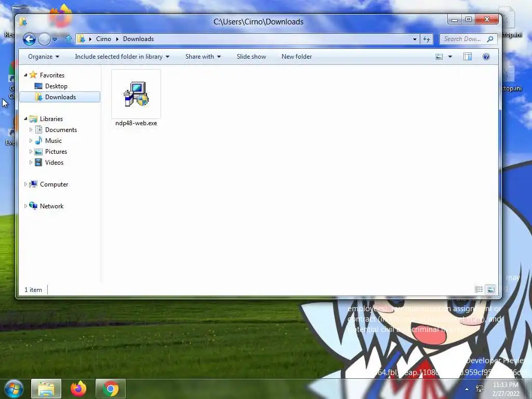
Task: Create a New folder
Action: (x=297, y=57)
